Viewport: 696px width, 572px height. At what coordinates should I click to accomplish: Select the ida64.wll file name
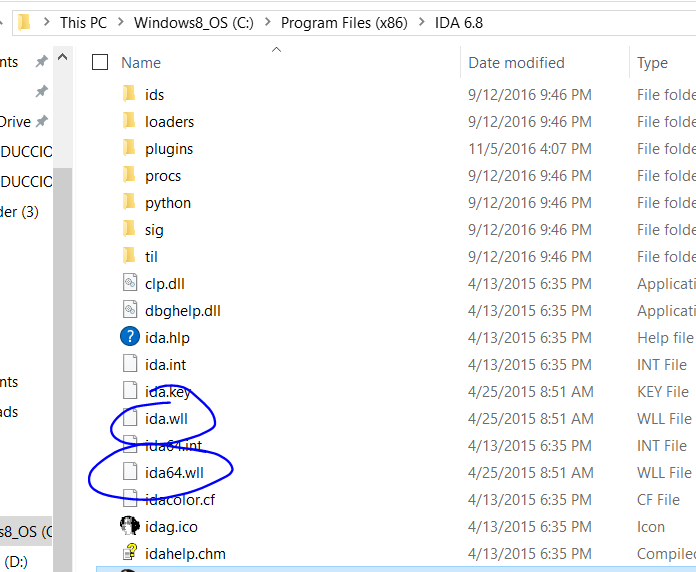point(174,473)
